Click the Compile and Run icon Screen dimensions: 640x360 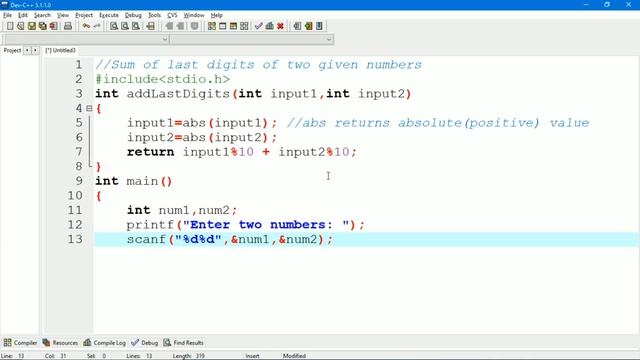[x=233, y=26]
